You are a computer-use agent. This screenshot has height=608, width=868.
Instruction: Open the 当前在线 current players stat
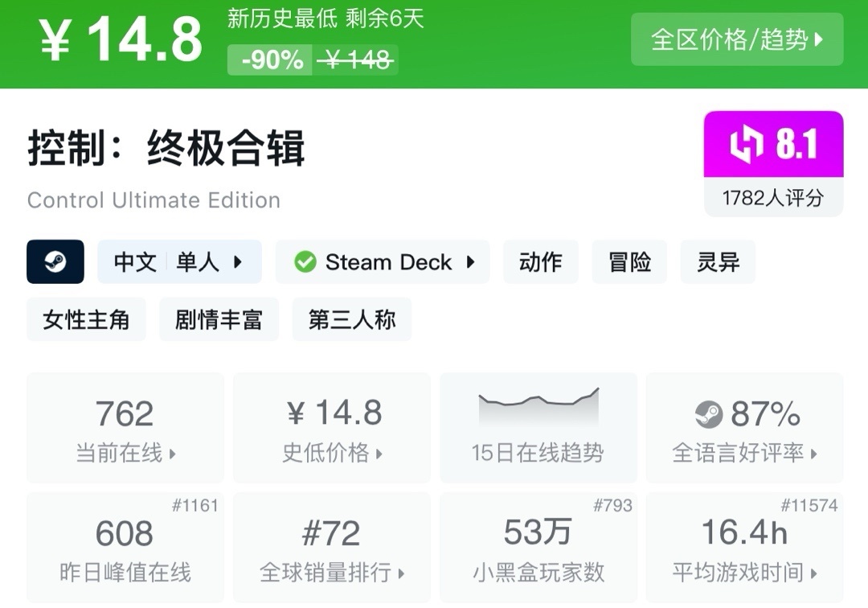pos(125,428)
